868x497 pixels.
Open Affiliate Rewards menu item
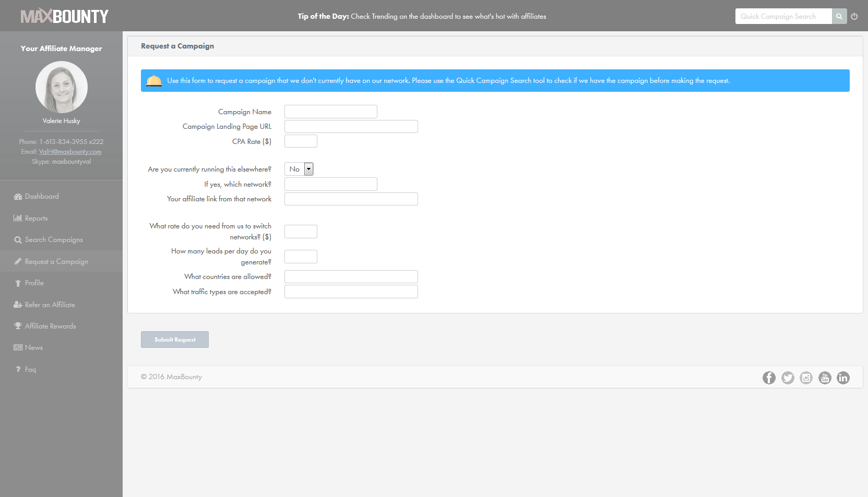point(50,326)
